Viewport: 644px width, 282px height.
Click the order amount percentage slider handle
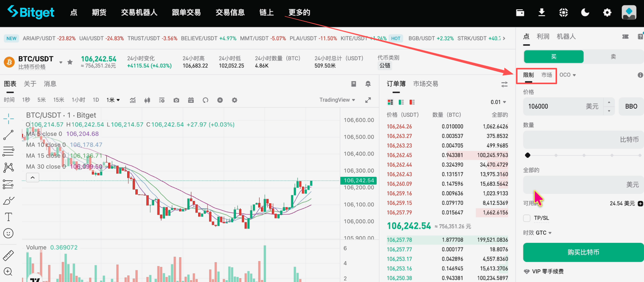(x=528, y=155)
